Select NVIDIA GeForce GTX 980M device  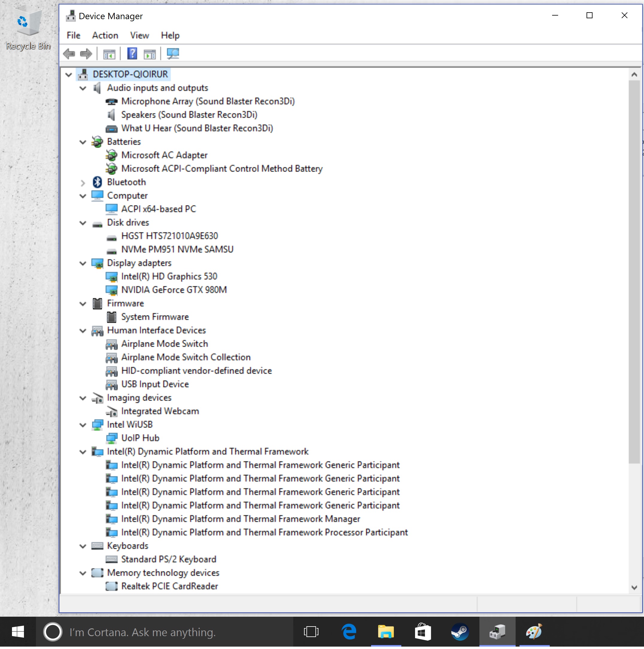174,290
